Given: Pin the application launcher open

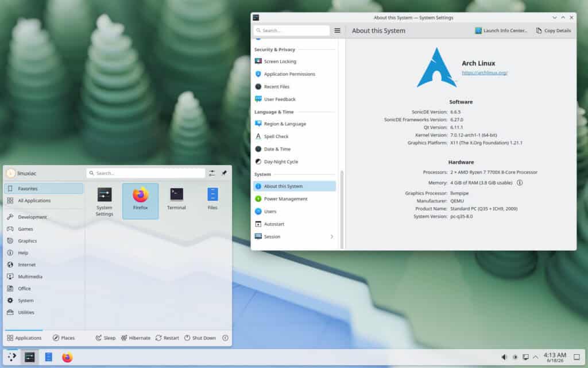Looking at the screenshot, I should click(225, 173).
